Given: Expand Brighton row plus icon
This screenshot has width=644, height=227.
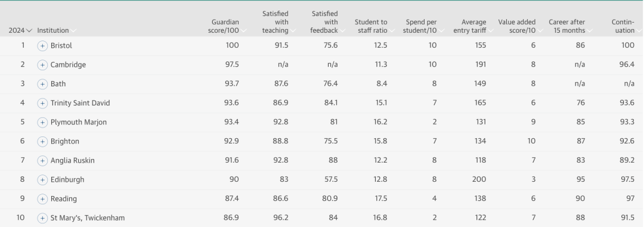Looking at the screenshot, I should [42, 142].
